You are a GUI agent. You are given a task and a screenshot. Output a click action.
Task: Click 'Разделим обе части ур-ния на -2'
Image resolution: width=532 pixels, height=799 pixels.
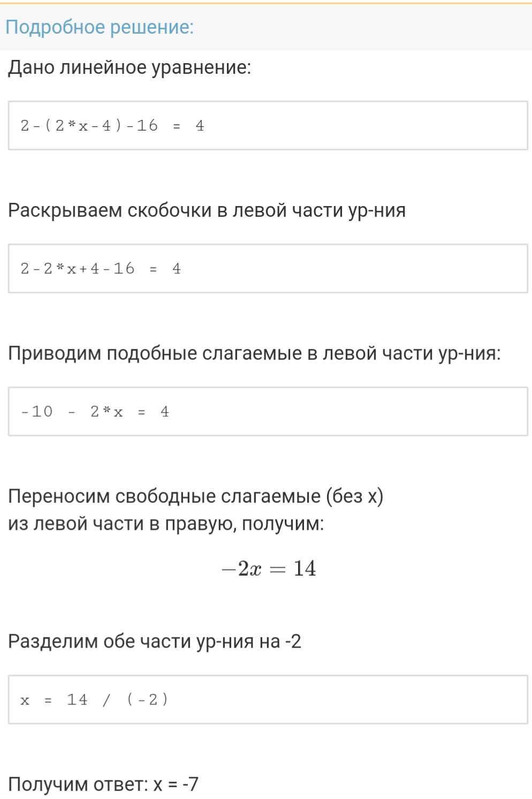pos(155,641)
